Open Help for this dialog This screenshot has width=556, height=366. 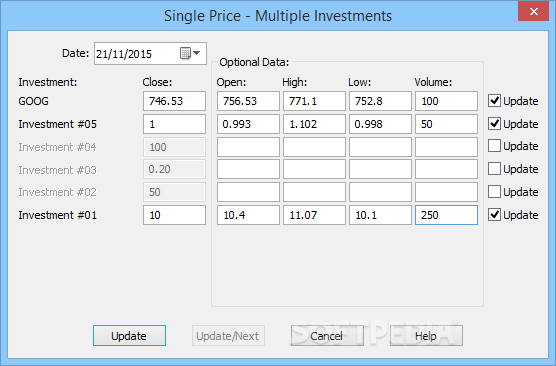[x=426, y=336]
